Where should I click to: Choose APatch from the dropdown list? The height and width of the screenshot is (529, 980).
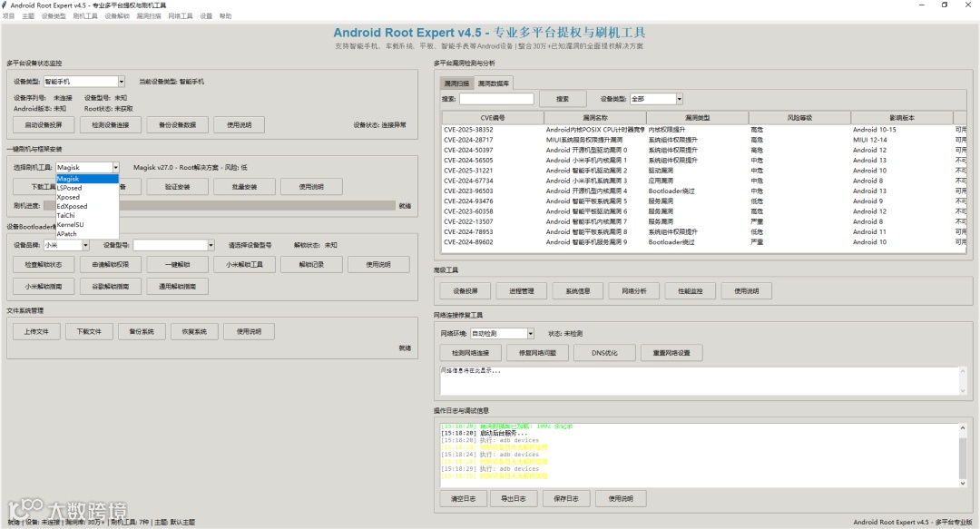pyautogui.click(x=87, y=234)
